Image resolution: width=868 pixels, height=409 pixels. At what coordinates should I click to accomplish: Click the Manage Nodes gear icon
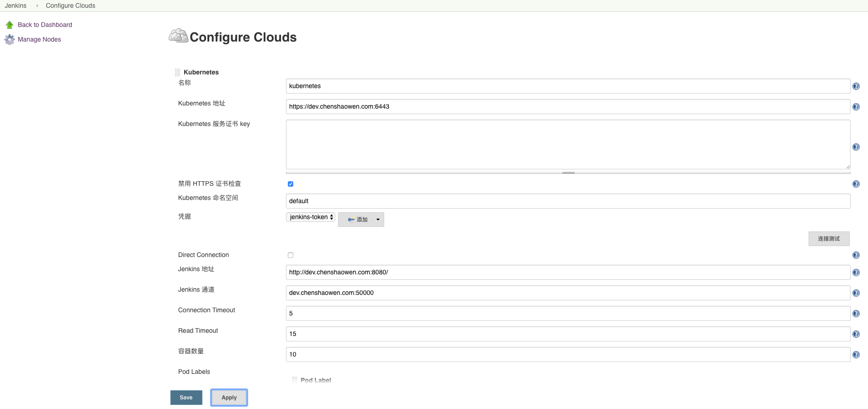click(10, 40)
